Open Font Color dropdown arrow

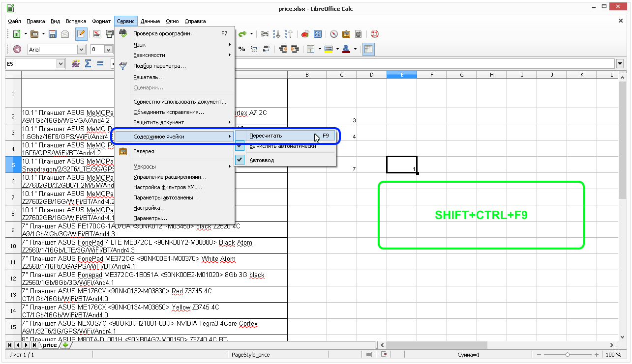tap(355, 49)
